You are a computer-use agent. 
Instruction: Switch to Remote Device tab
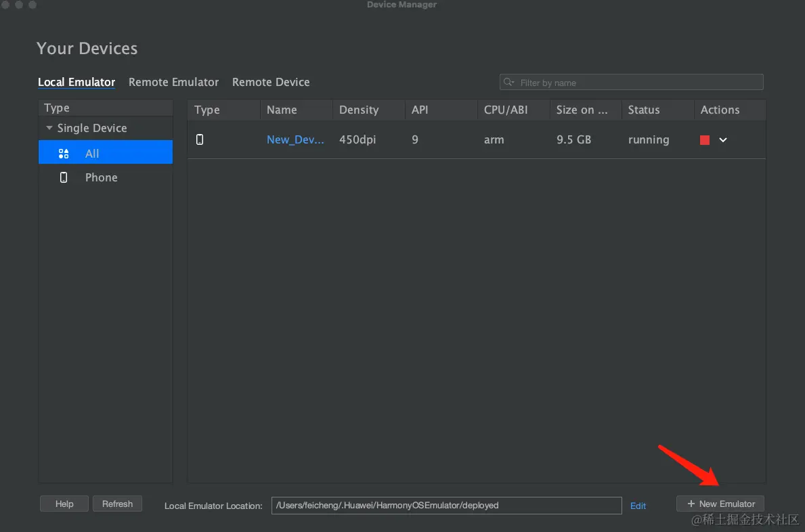pyautogui.click(x=271, y=82)
